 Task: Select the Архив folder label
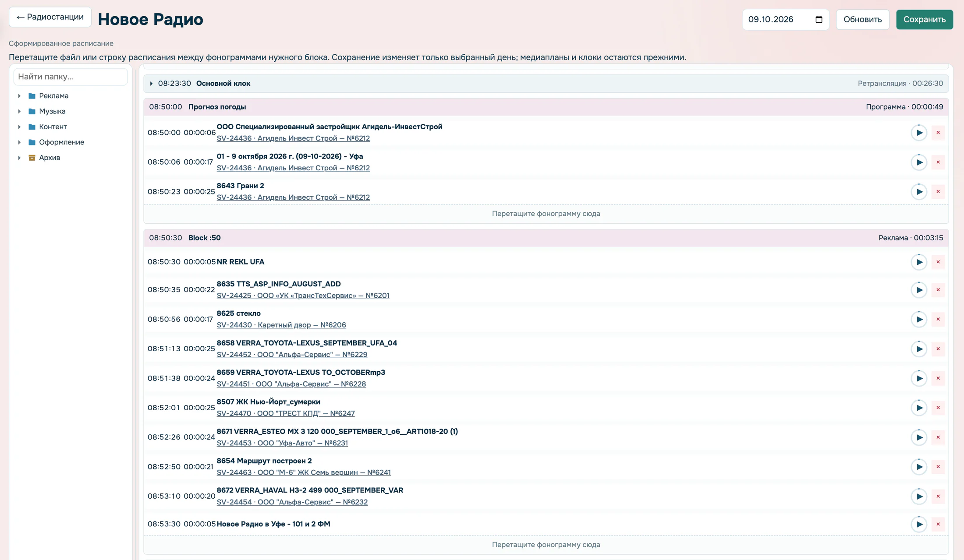coord(50,158)
